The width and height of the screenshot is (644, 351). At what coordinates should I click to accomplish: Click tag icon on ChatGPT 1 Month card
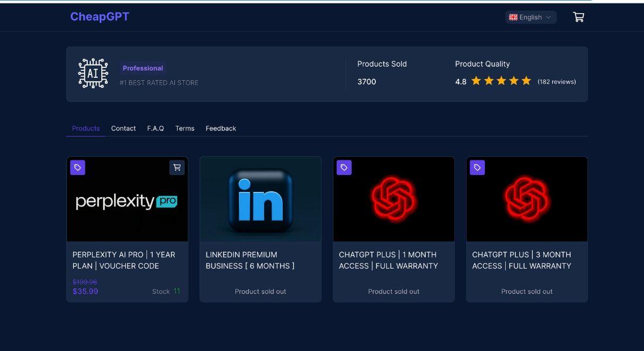[x=344, y=167]
